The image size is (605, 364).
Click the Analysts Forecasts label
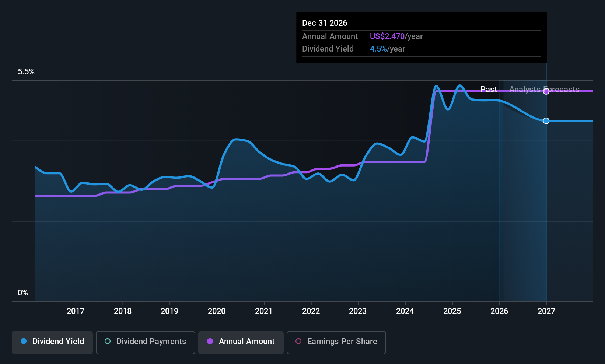(544, 90)
